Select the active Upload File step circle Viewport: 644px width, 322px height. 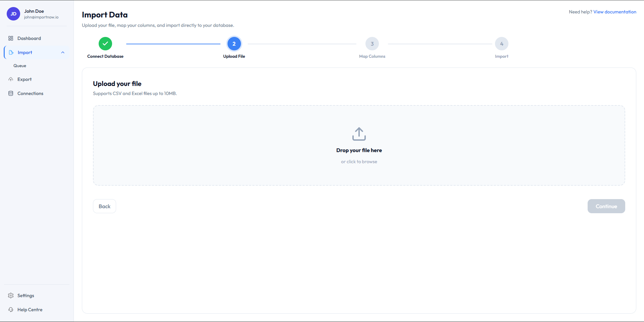pyautogui.click(x=234, y=43)
